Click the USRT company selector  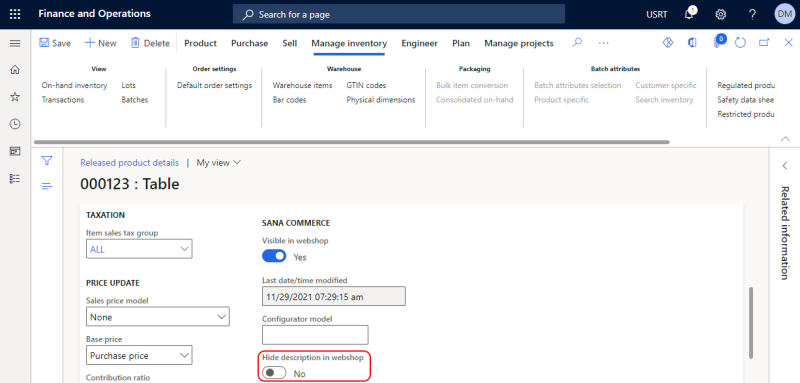coord(656,14)
